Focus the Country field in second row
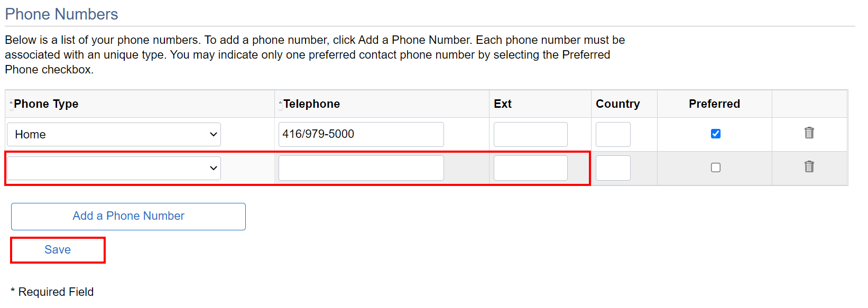Screen dimensions: 868x308 pyautogui.click(x=613, y=168)
